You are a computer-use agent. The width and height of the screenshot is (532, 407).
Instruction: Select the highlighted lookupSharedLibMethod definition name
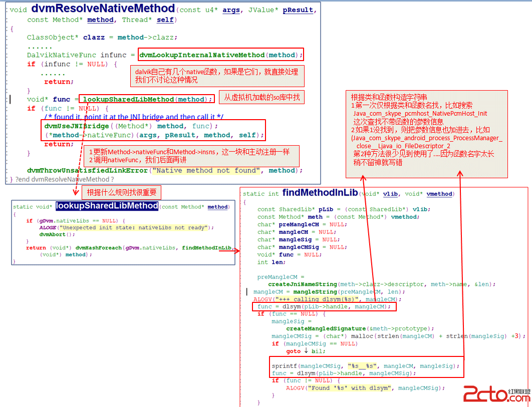[107, 206]
